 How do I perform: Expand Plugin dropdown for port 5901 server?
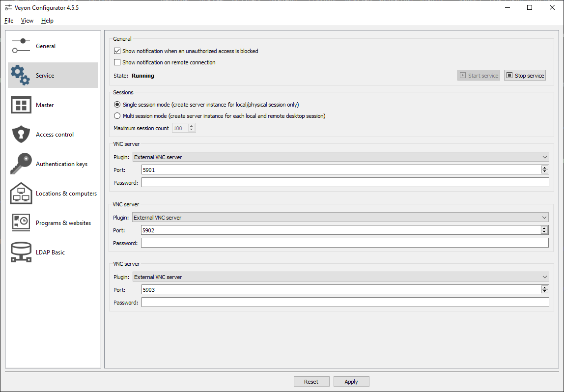coord(340,157)
